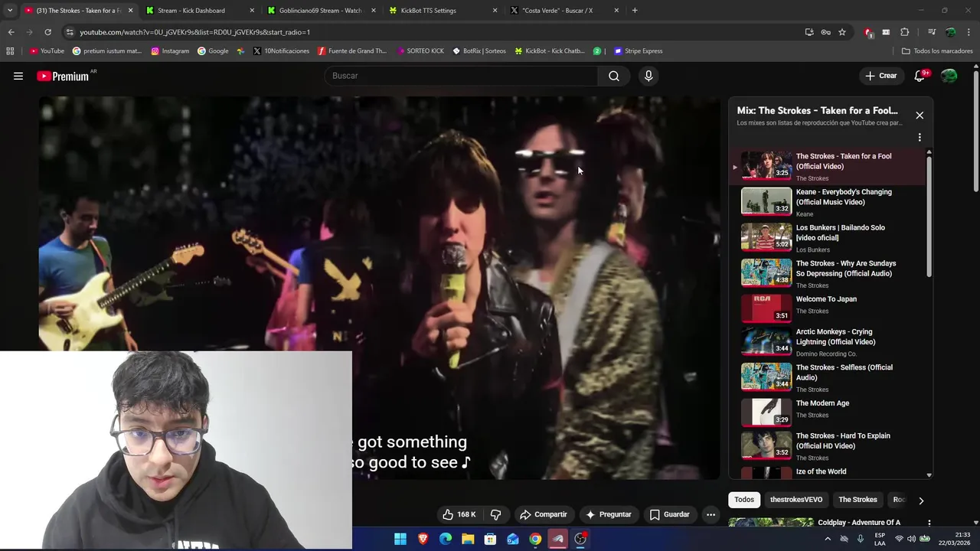The image size is (980, 551).
Task: Open the YouTube hamburger guide menu
Action: click(x=18, y=76)
